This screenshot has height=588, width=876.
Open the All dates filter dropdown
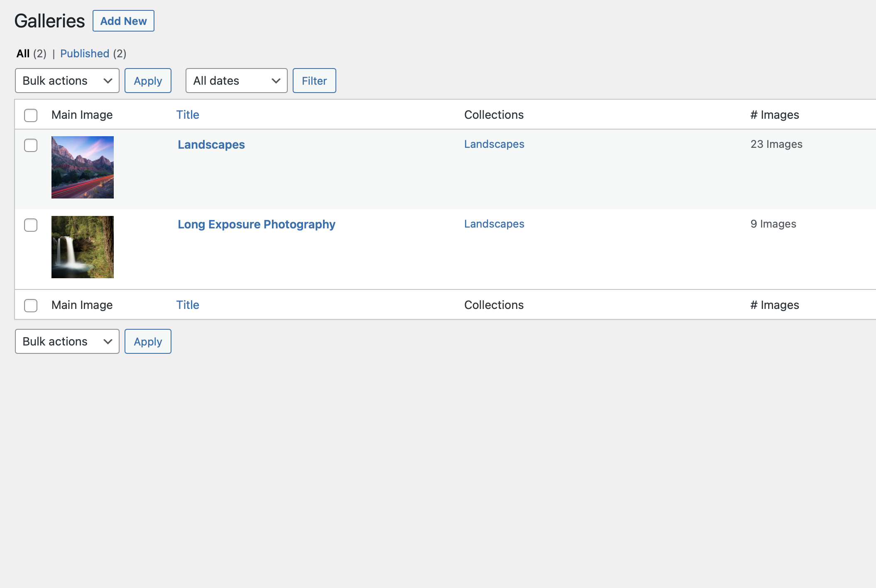pos(237,81)
